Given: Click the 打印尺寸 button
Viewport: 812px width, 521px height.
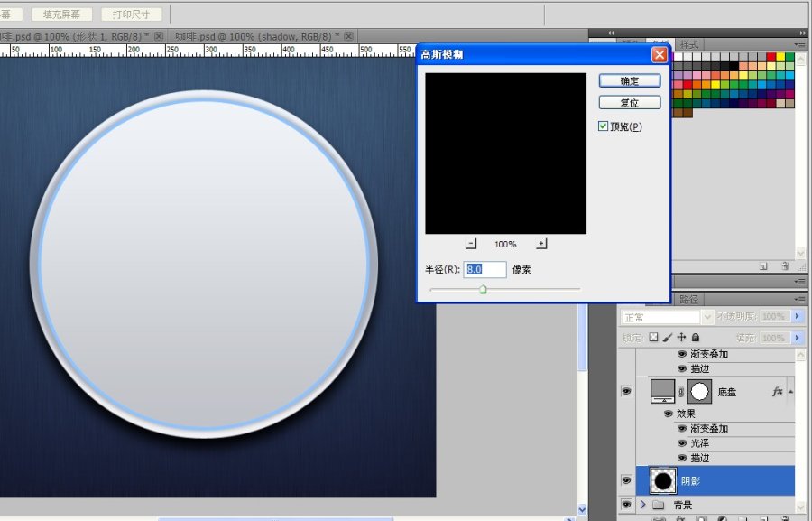Looking at the screenshot, I should pyautogui.click(x=132, y=14).
